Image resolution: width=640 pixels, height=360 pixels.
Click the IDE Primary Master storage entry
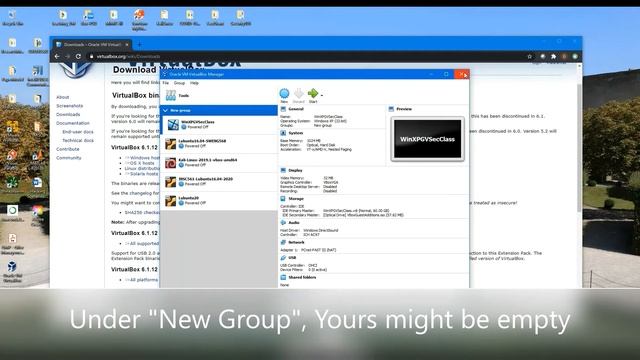tap(335, 211)
